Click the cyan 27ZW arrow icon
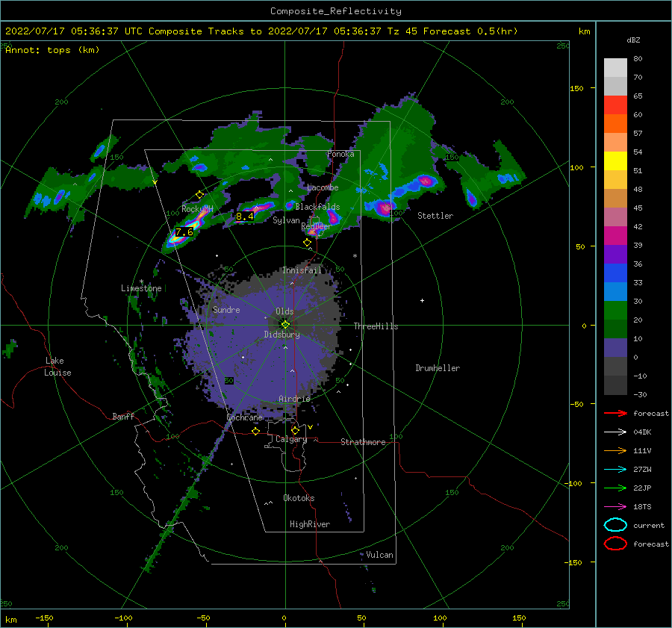The image size is (672, 628). (615, 470)
